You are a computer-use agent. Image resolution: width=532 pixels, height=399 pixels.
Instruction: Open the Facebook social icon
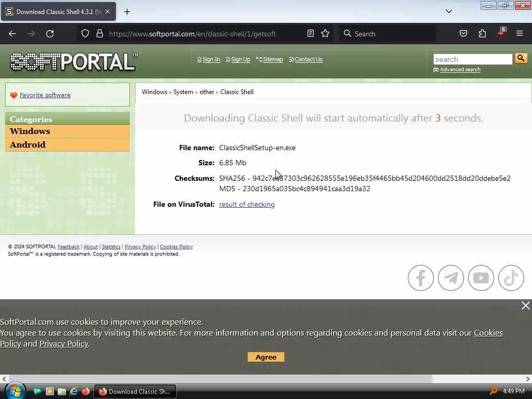click(x=421, y=278)
